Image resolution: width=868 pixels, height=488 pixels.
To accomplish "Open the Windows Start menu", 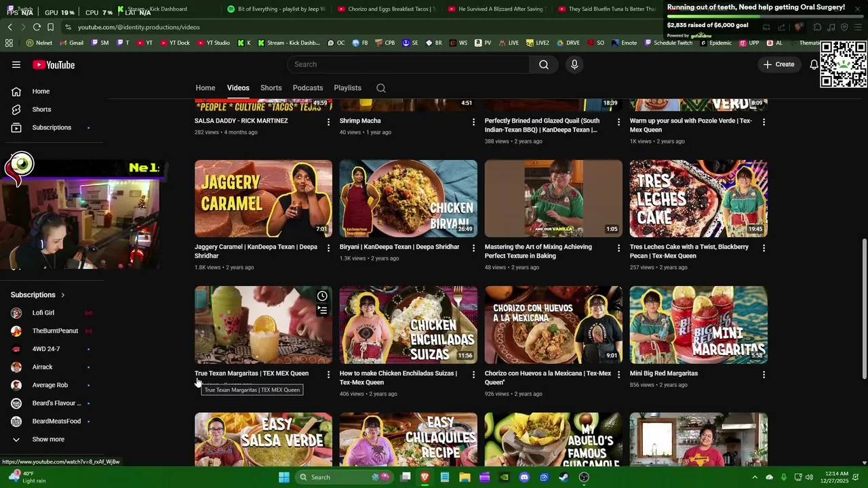I will 284,477.
